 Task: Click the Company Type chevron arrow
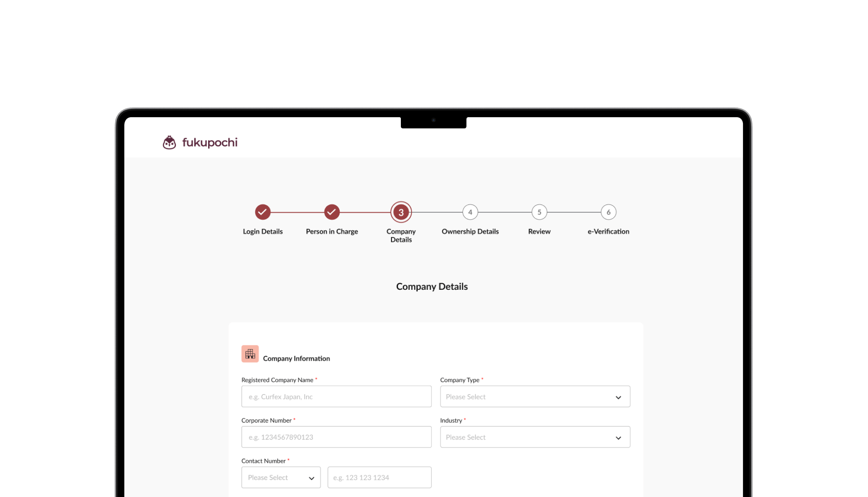point(618,397)
